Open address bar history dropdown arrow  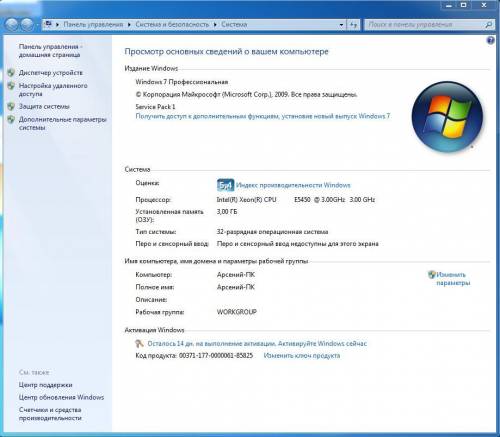pyautogui.click(x=341, y=25)
